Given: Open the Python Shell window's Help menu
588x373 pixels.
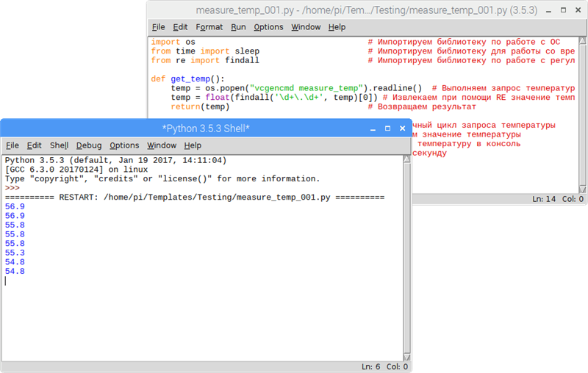Looking at the screenshot, I should point(193,145).
